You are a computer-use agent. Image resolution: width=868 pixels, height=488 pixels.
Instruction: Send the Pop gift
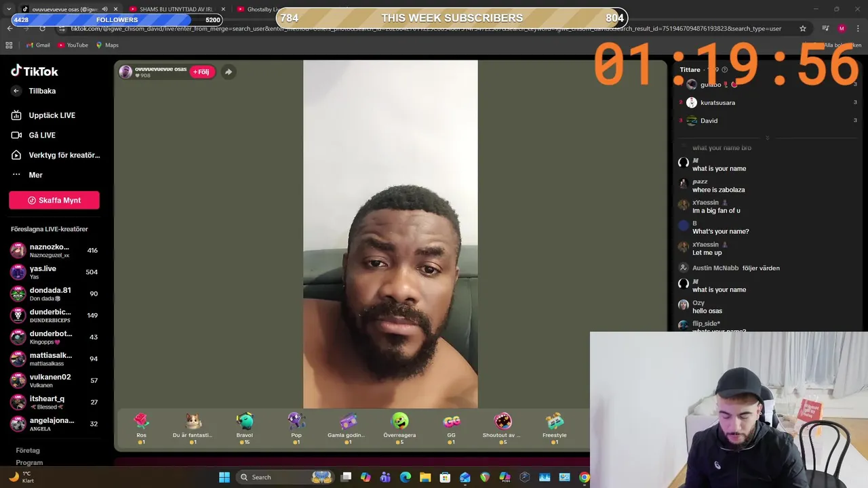tap(296, 428)
